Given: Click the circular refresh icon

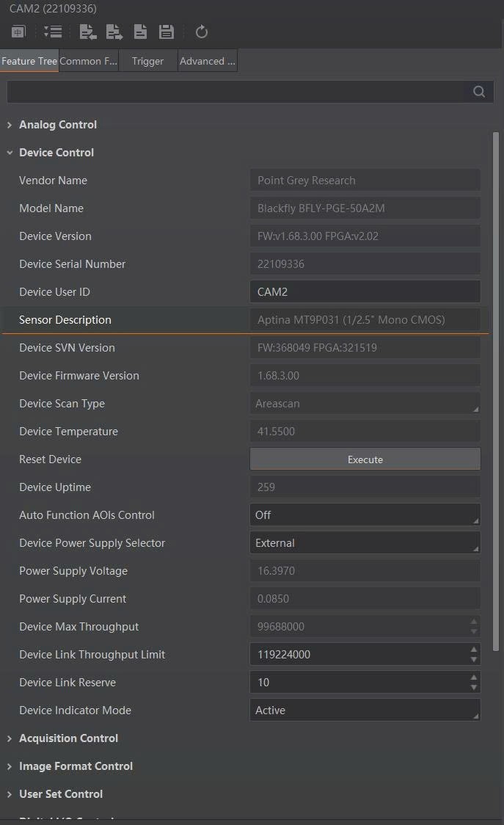Looking at the screenshot, I should 202,32.
